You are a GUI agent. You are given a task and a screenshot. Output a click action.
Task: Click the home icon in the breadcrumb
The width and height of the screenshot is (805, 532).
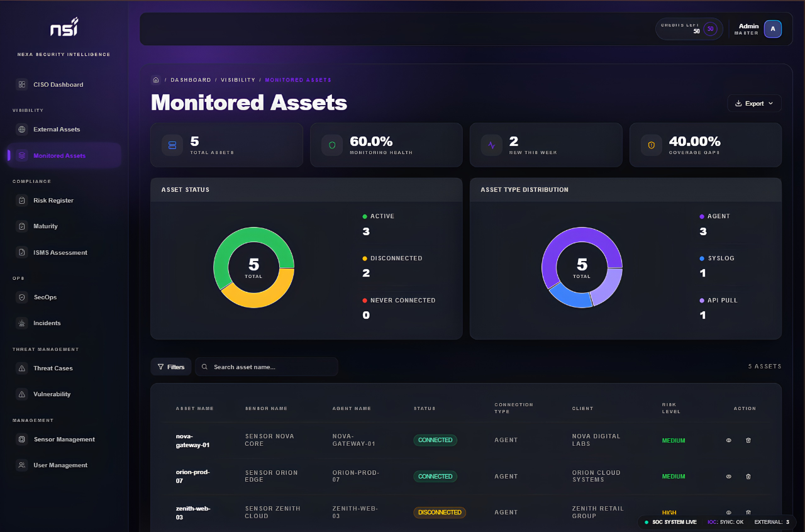[x=156, y=80]
